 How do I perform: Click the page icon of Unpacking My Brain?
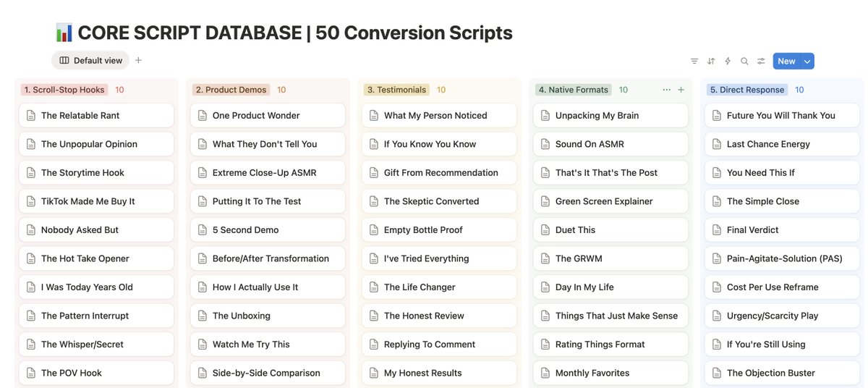pyautogui.click(x=545, y=116)
